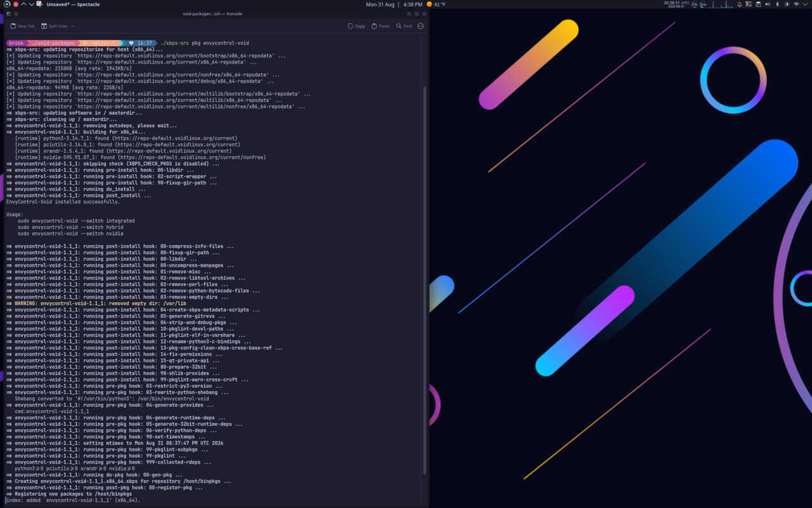Click the git branch segment in prompt
Viewport: 812px width, 508px height.
click(100, 43)
